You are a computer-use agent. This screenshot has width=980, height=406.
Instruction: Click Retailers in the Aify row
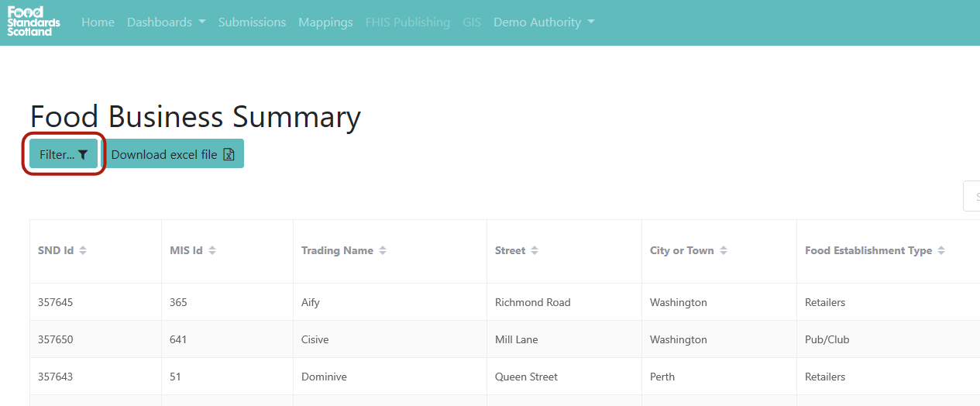click(825, 303)
